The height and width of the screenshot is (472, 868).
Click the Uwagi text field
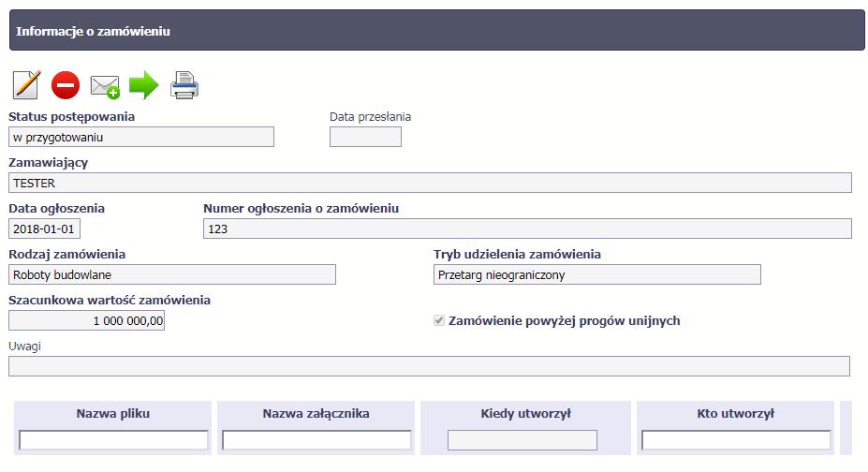(x=429, y=366)
